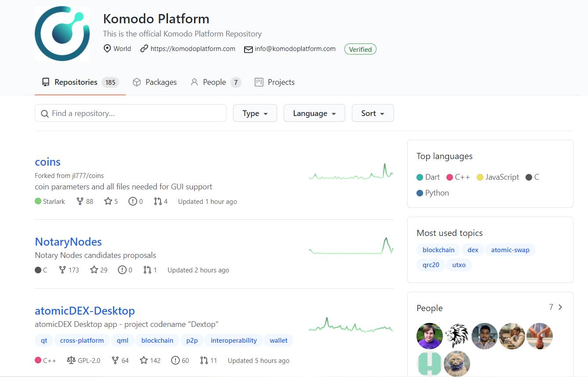Open the atomicDEX-Desktop repository link
The height and width of the screenshot is (377, 588).
(x=85, y=311)
